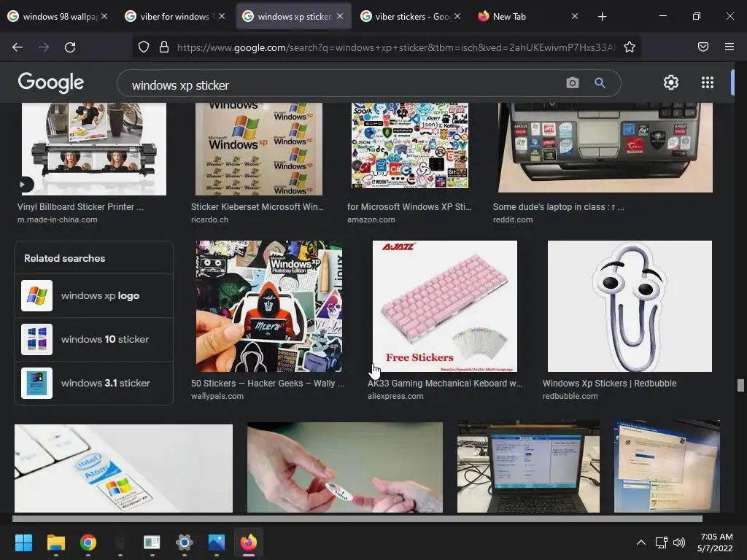The height and width of the screenshot is (560, 747).
Task: Click the 'Related searches' heading
Action: tap(65, 258)
